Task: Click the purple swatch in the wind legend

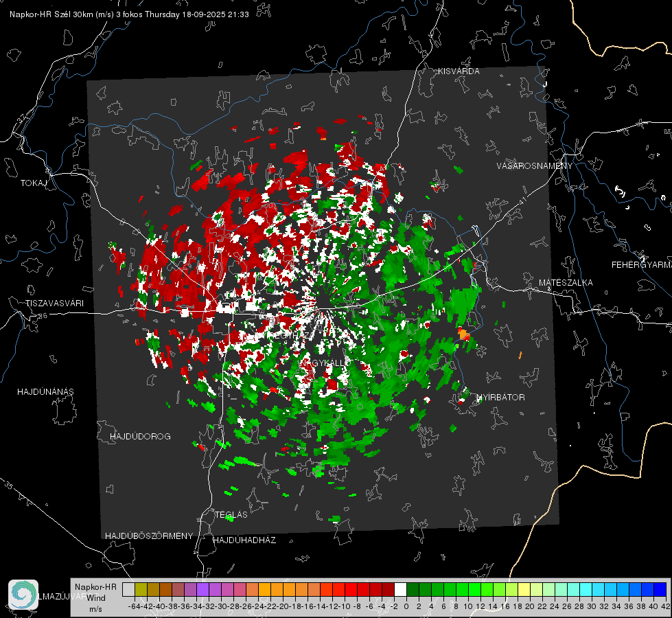Action: click(x=202, y=590)
